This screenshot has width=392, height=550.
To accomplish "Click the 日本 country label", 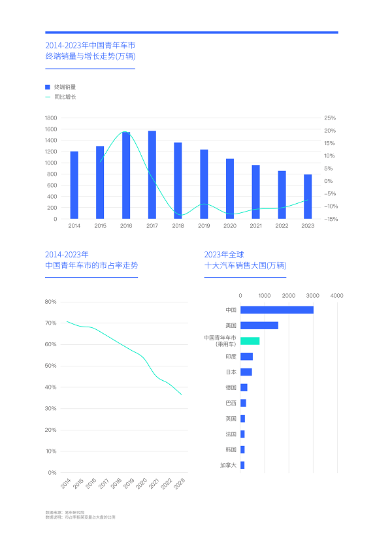I will coord(231,372).
